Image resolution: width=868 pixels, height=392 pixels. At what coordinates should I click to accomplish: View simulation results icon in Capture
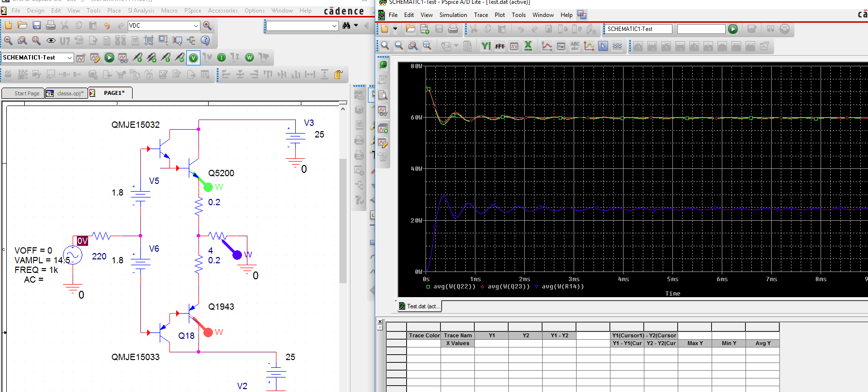coord(123,58)
